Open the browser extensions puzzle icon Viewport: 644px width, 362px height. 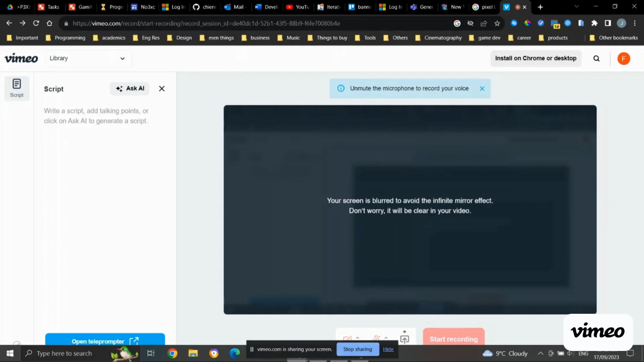[x=594, y=23]
